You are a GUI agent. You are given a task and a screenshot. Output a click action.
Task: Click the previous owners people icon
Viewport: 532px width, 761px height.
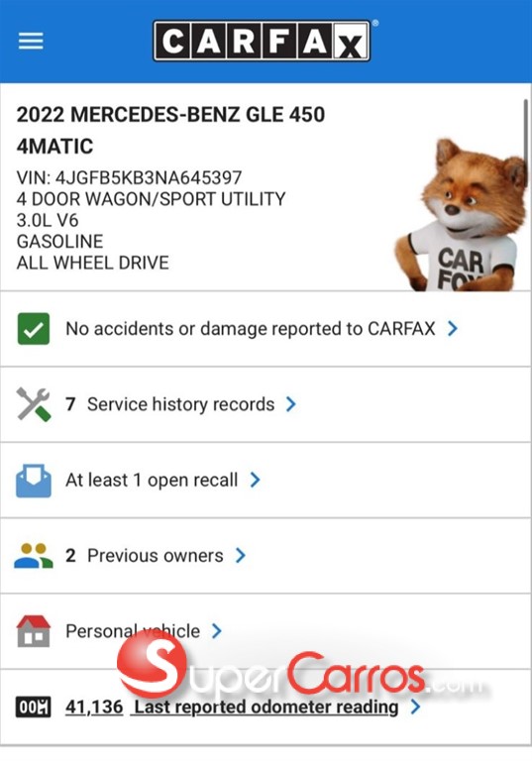click(x=34, y=556)
